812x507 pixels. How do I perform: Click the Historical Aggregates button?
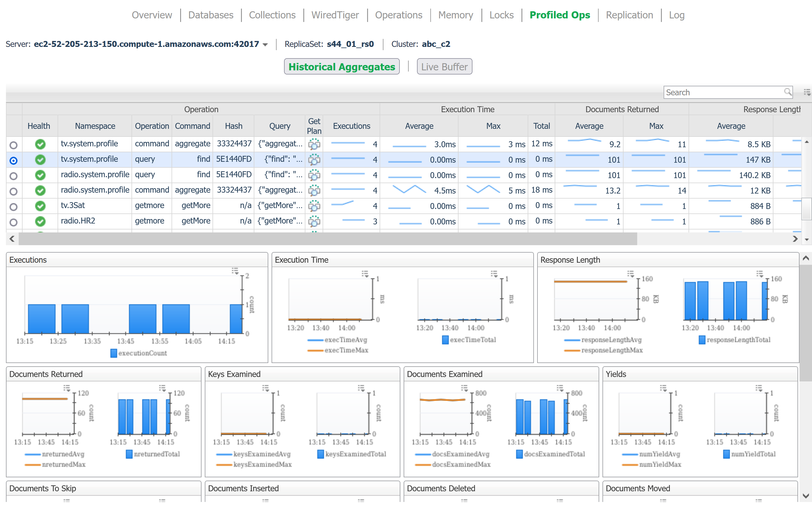point(341,67)
